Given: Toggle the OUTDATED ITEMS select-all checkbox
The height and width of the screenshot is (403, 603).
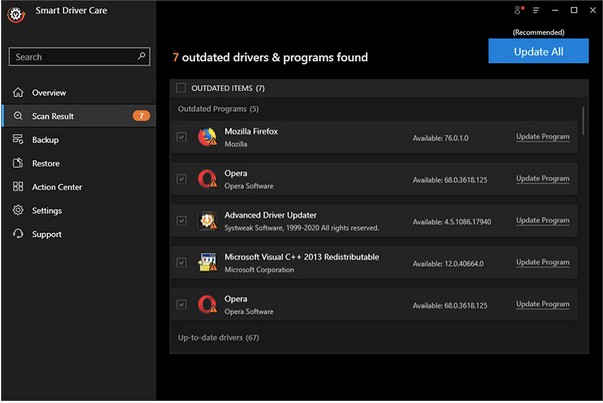Looking at the screenshot, I should [181, 88].
